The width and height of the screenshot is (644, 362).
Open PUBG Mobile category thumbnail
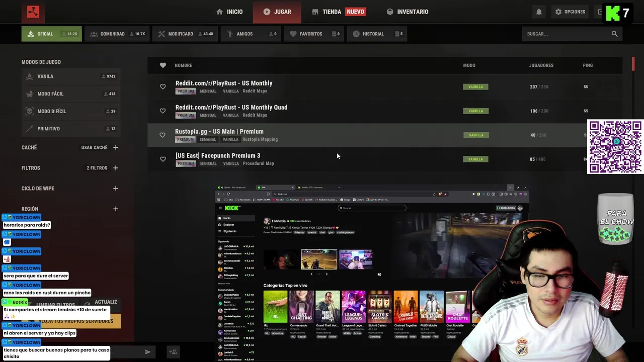pyautogui.click(x=432, y=306)
